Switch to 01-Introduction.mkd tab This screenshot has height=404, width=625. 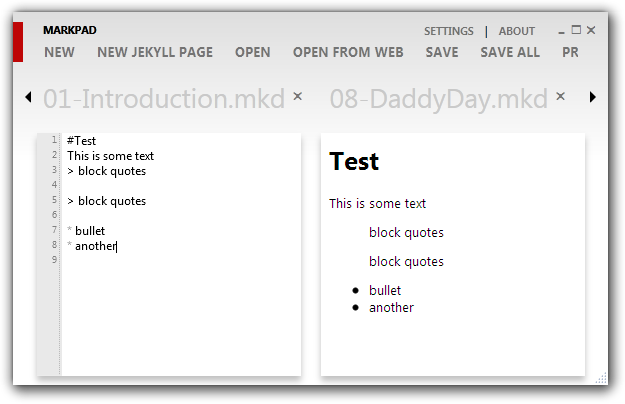pos(163,98)
